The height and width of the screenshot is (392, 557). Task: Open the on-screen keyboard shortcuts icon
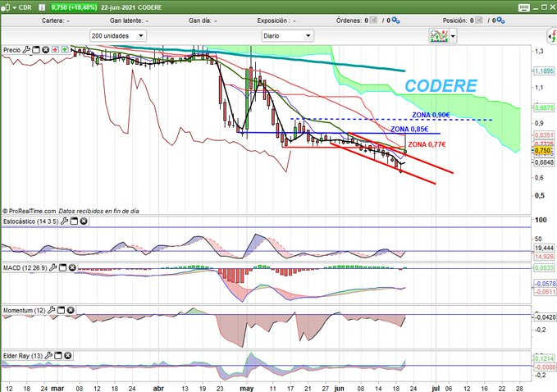coord(524,7)
